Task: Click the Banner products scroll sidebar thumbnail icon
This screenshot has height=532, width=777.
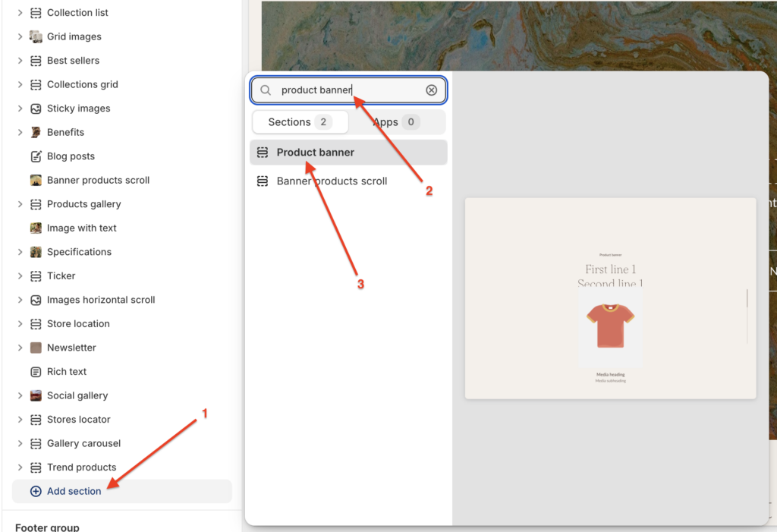Action: click(36, 180)
